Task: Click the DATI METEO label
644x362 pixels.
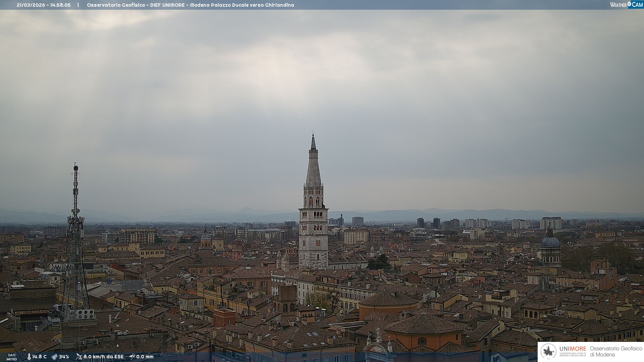Action: [x=12, y=357]
